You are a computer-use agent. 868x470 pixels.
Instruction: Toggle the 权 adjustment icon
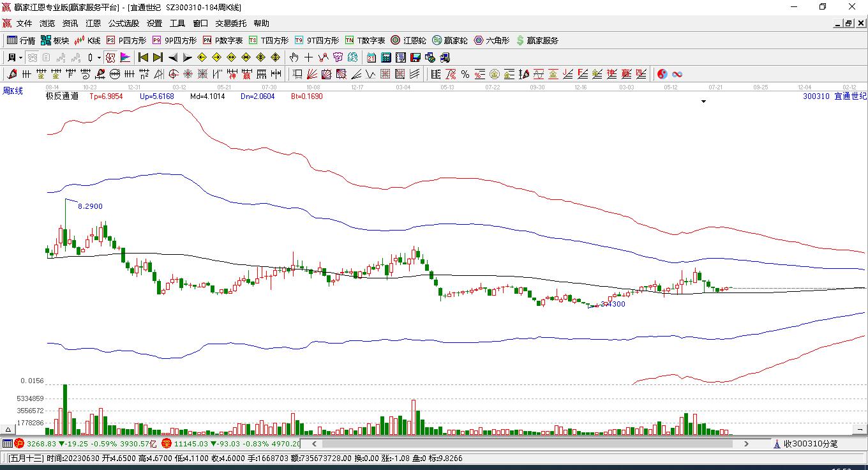pos(110,57)
